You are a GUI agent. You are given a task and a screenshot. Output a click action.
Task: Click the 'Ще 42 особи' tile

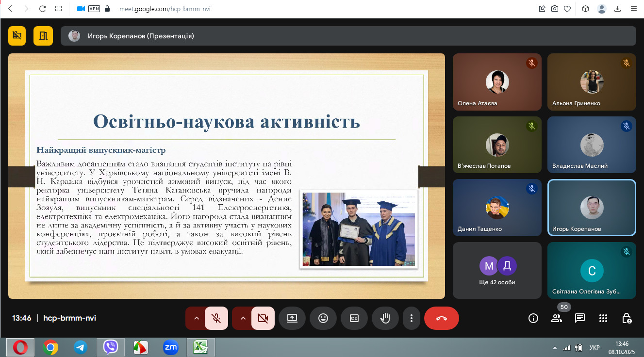coord(497,270)
